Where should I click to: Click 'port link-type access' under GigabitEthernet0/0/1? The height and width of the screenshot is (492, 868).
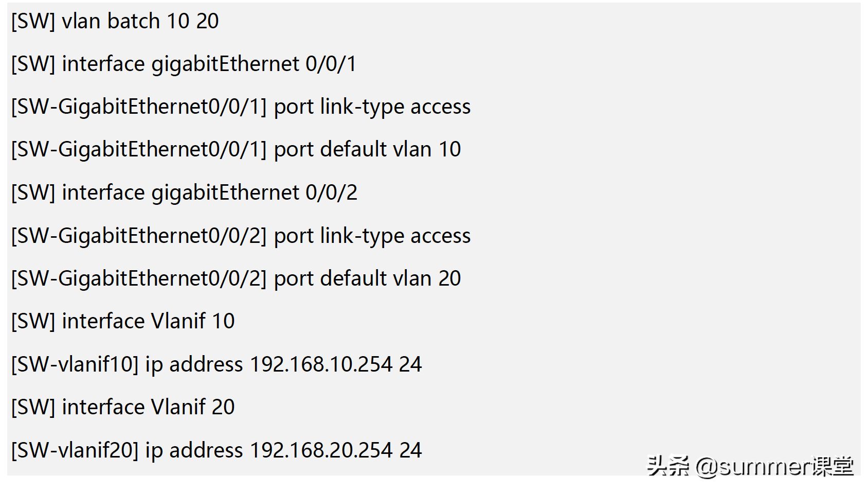(x=372, y=107)
